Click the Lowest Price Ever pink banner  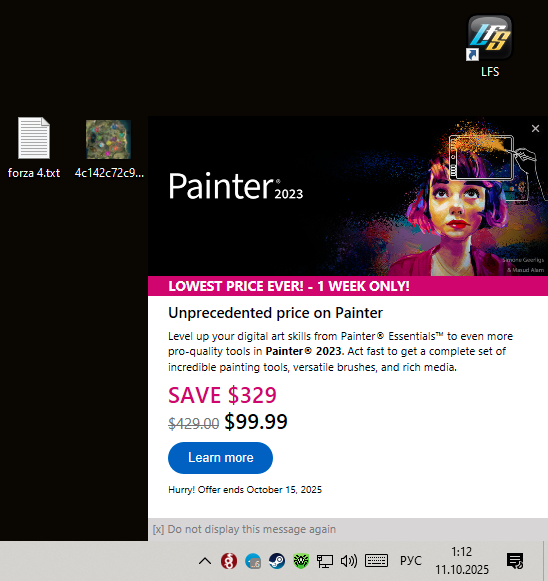[x=348, y=286]
